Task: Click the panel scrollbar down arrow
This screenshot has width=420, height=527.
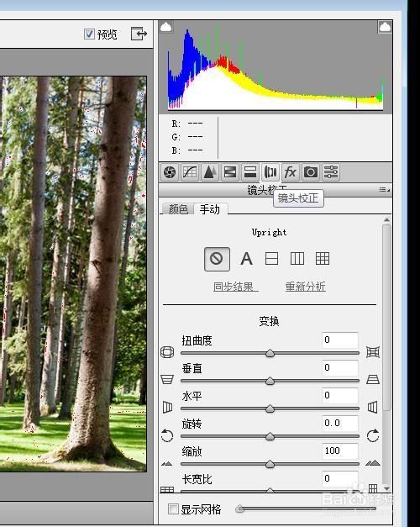Action: 386,488
